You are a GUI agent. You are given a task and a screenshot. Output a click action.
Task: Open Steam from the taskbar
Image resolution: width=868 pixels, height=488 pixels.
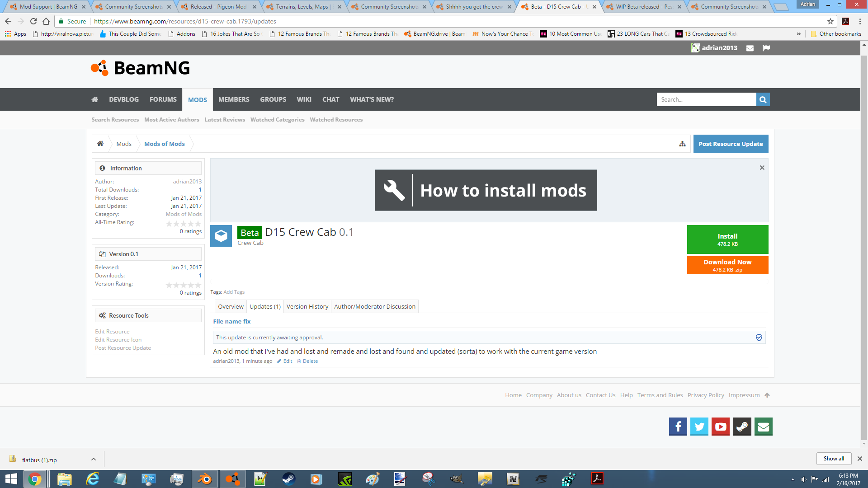(288, 479)
